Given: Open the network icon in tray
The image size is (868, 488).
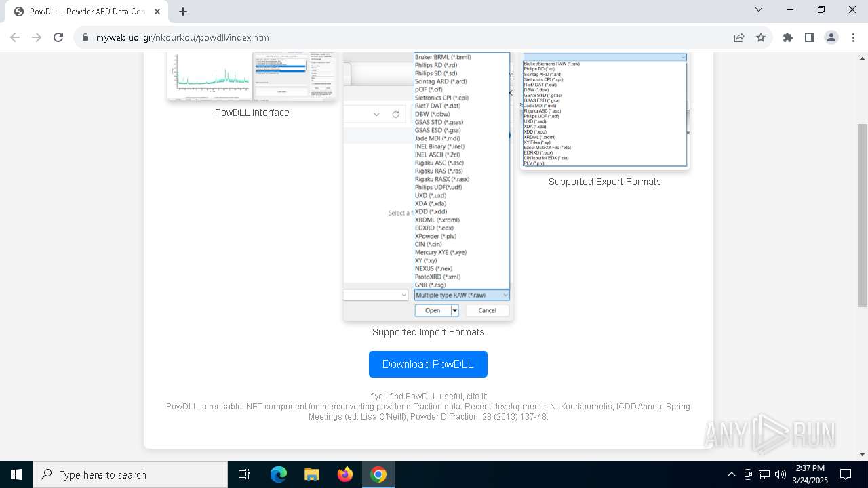Looking at the screenshot, I should [x=764, y=474].
